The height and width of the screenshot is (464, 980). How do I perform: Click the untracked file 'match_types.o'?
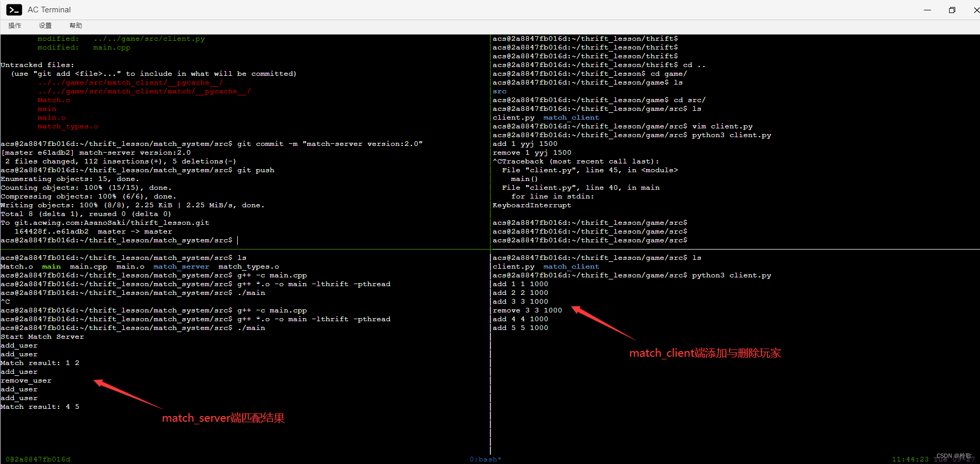pos(68,126)
